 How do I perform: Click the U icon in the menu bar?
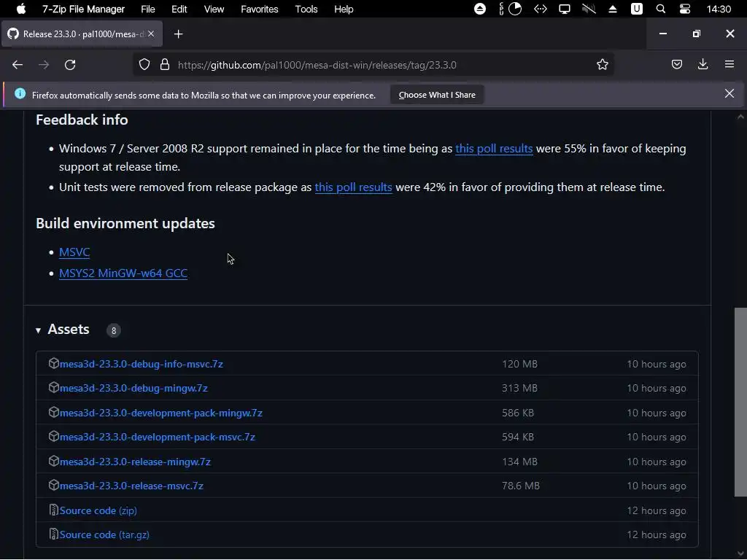(636, 9)
